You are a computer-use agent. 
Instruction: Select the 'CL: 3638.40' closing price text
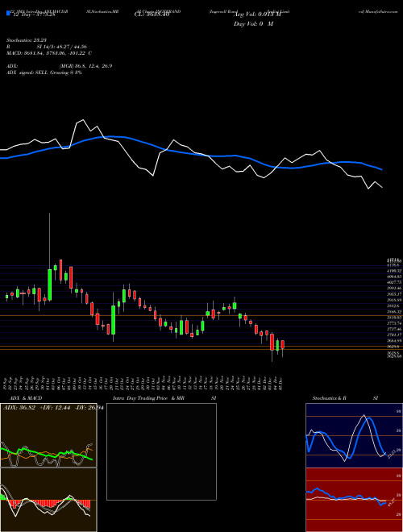pos(152,14)
